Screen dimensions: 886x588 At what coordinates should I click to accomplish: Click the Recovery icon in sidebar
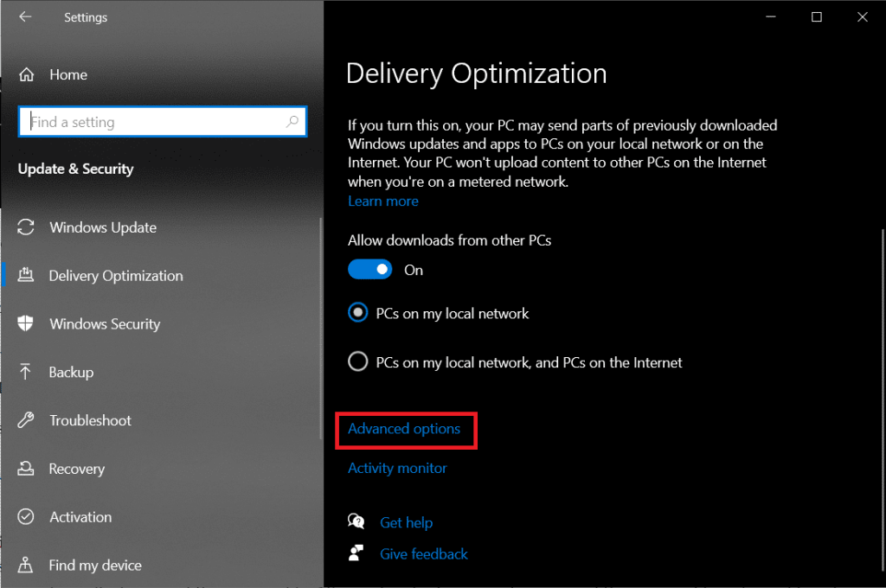26,470
